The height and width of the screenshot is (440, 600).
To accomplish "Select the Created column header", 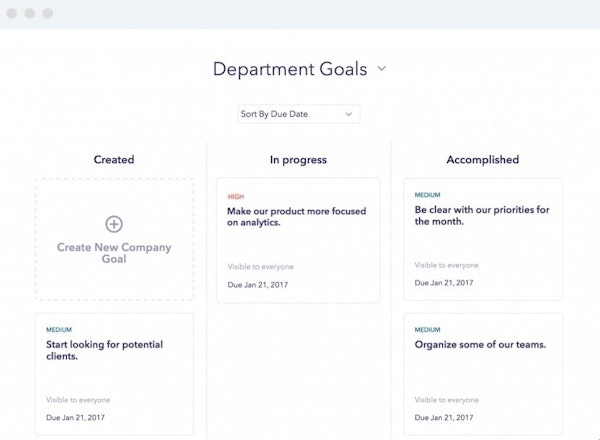I will (114, 159).
